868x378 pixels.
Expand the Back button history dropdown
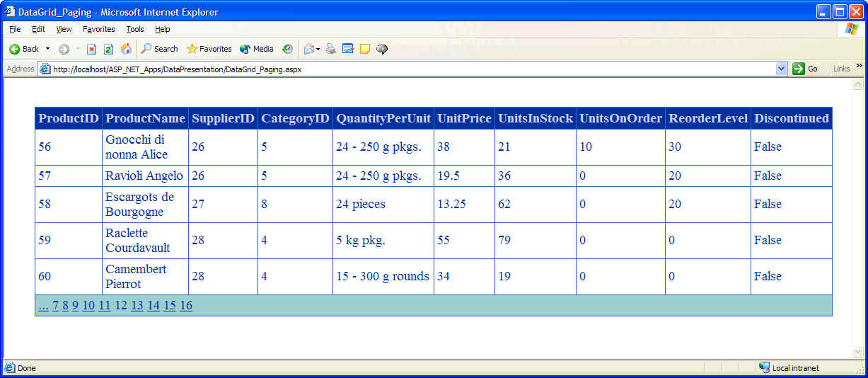coord(48,49)
